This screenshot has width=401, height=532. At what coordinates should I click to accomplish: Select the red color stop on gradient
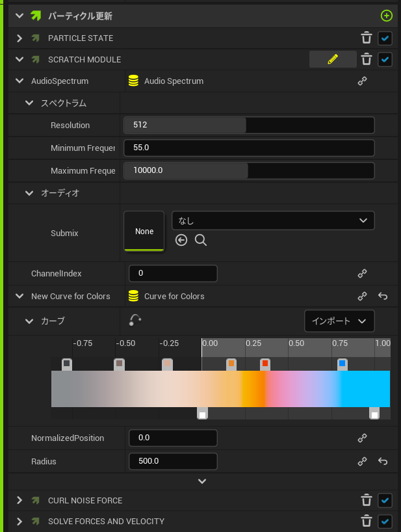pos(265,364)
